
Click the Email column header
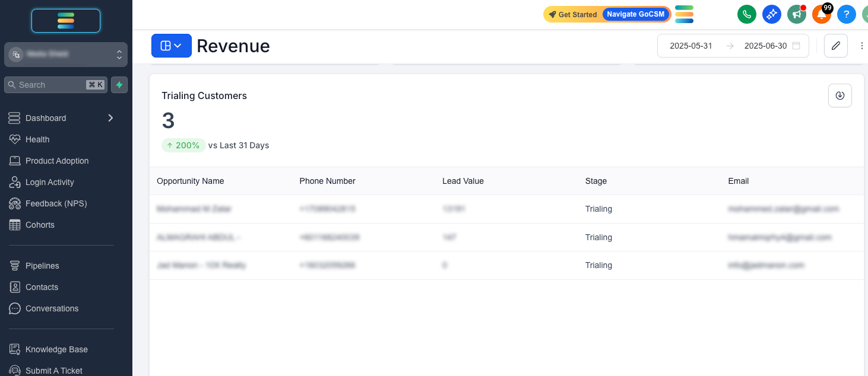(739, 181)
